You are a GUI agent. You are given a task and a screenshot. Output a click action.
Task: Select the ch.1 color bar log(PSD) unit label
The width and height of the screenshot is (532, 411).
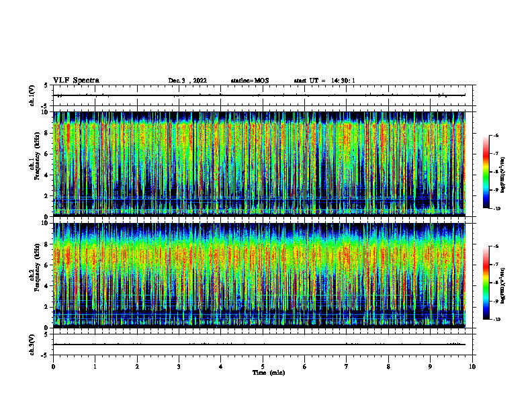point(503,175)
